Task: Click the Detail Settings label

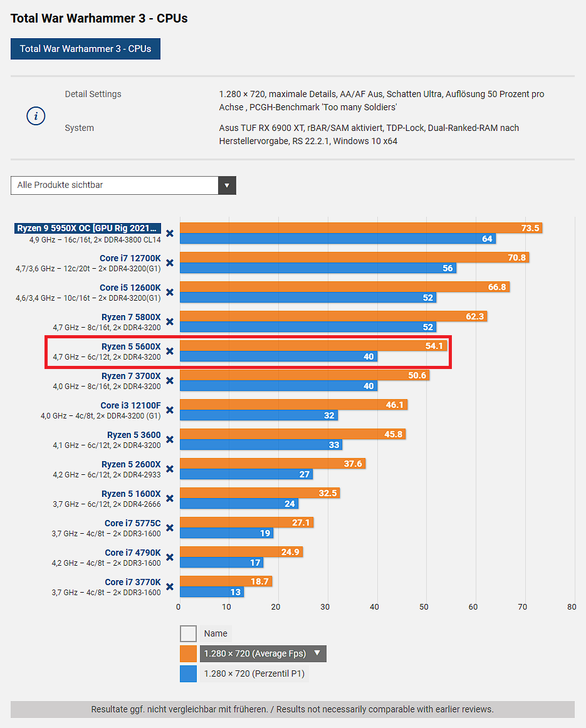Action: coord(93,94)
